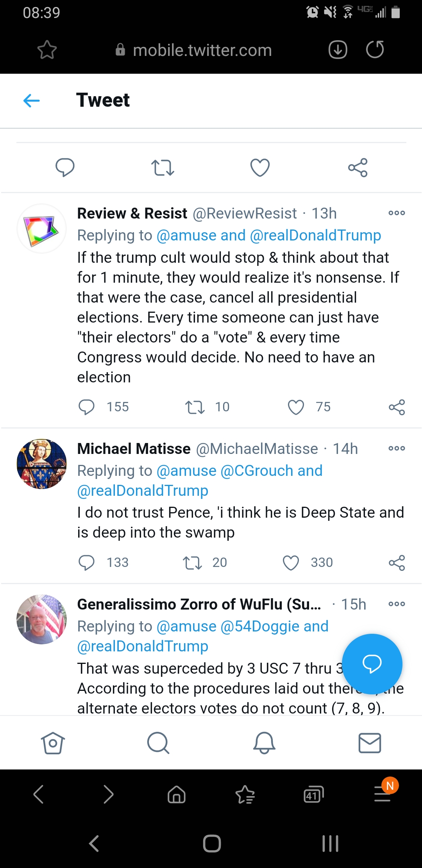Like the Review & Resist reply
422x868 pixels.
tap(296, 407)
